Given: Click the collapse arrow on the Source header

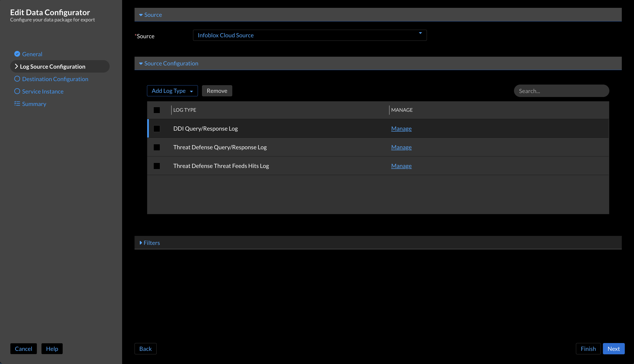Looking at the screenshot, I should (141, 15).
